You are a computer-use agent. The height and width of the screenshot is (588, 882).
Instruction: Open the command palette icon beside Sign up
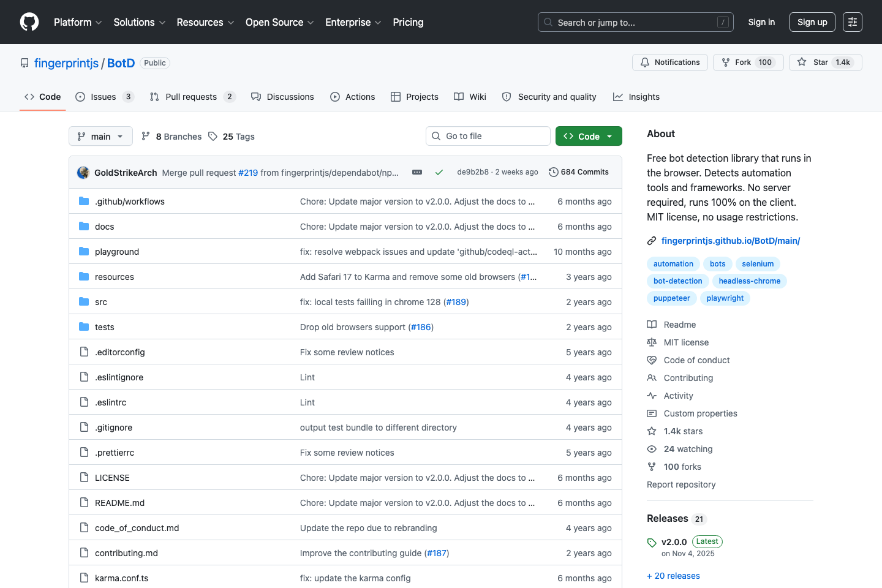coord(852,22)
